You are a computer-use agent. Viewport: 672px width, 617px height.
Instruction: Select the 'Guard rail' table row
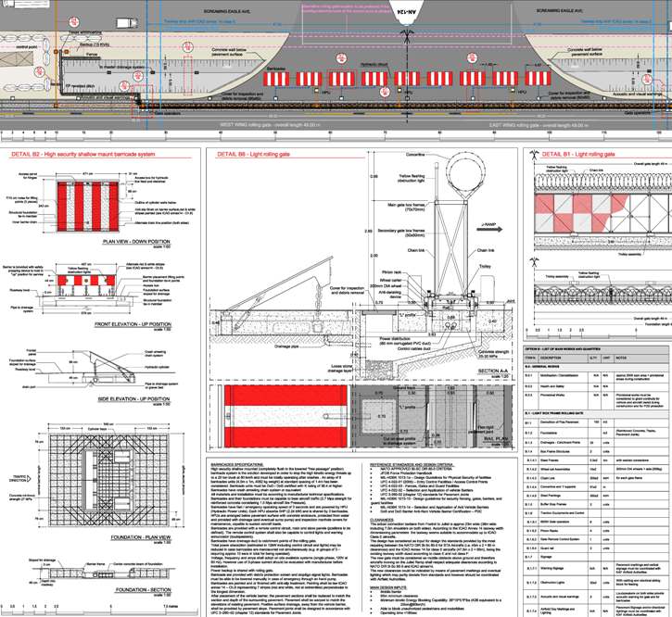click(598, 548)
